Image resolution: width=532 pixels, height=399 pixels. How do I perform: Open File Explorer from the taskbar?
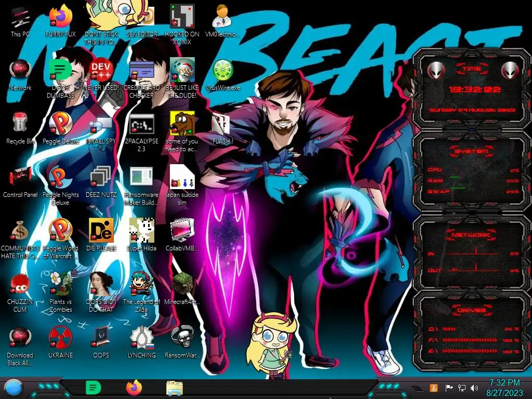click(175, 388)
